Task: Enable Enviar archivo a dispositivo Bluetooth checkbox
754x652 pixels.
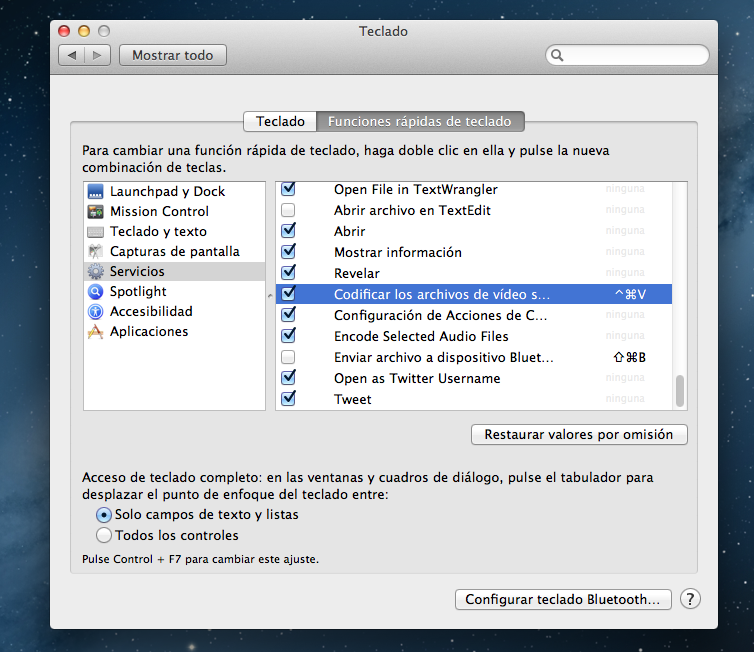Action: pos(288,357)
